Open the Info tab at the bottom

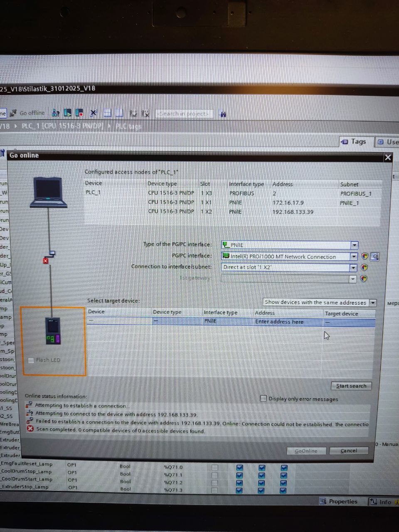382,502
